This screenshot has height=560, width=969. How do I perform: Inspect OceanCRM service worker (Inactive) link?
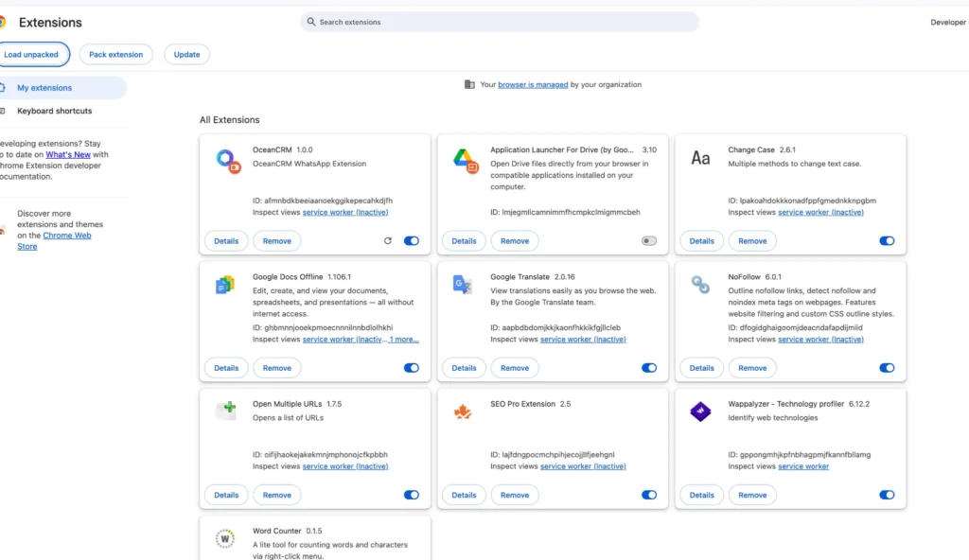[x=345, y=212]
